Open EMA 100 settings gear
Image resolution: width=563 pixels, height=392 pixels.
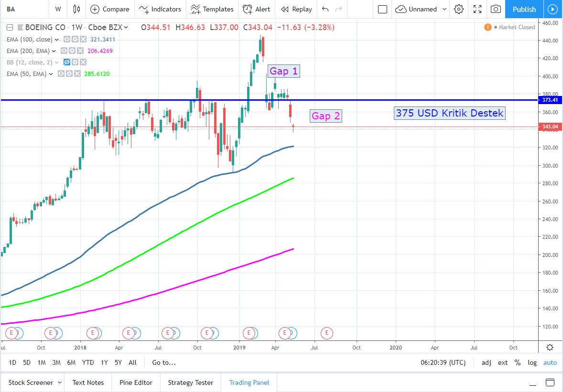pyautogui.click(x=75, y=40)
